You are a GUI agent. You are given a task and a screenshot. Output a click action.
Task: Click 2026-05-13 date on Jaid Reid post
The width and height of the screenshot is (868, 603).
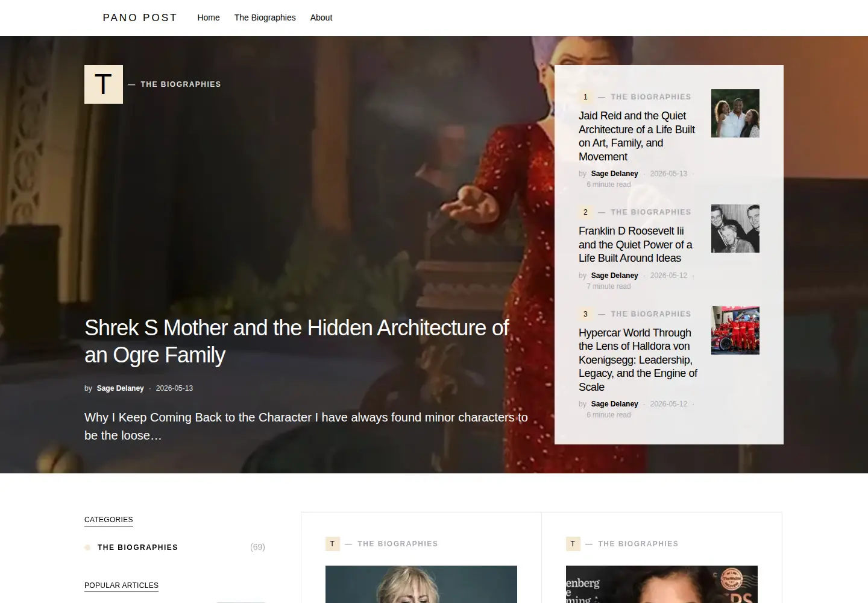tap(668, 174)
